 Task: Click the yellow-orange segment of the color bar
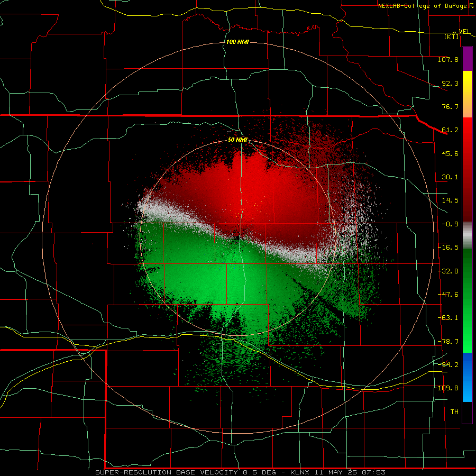(x=467, y=94)
